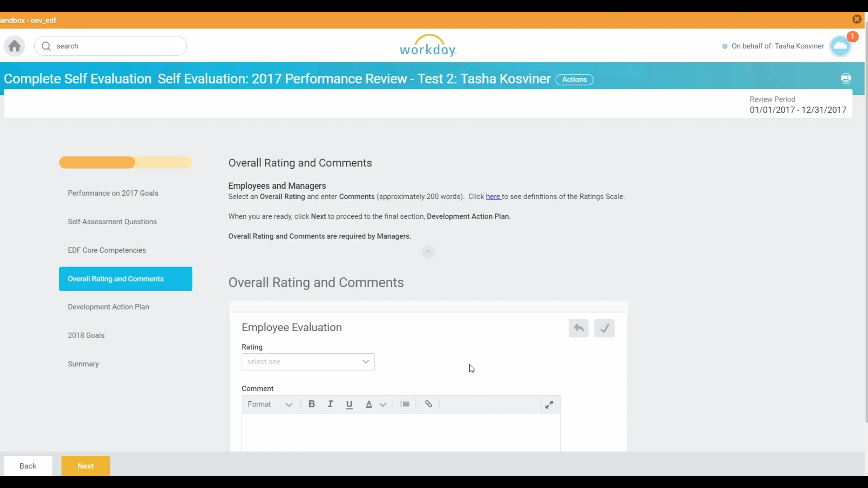Open the text color dropdown arrow
The image size is (868, 488).
click(383, 404)
